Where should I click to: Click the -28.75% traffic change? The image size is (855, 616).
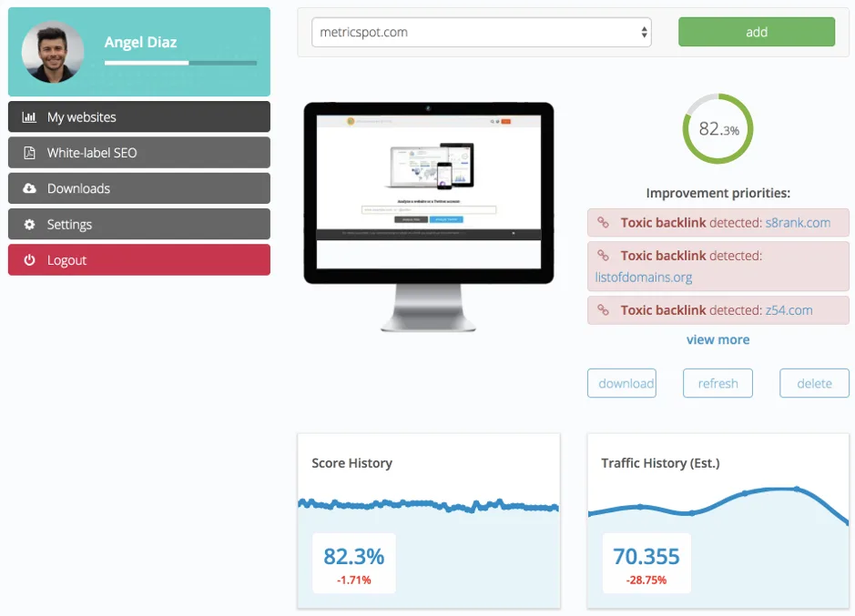coord(646,580)
